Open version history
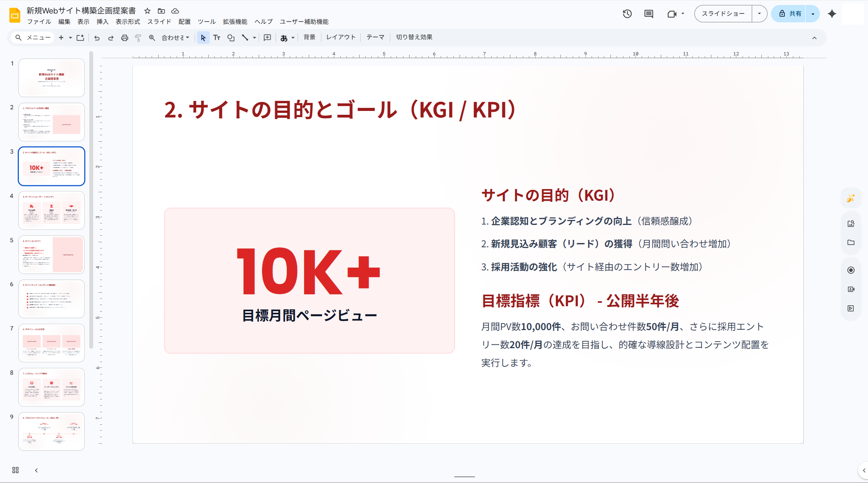868x483 pixels. click(x=627, y=13)
